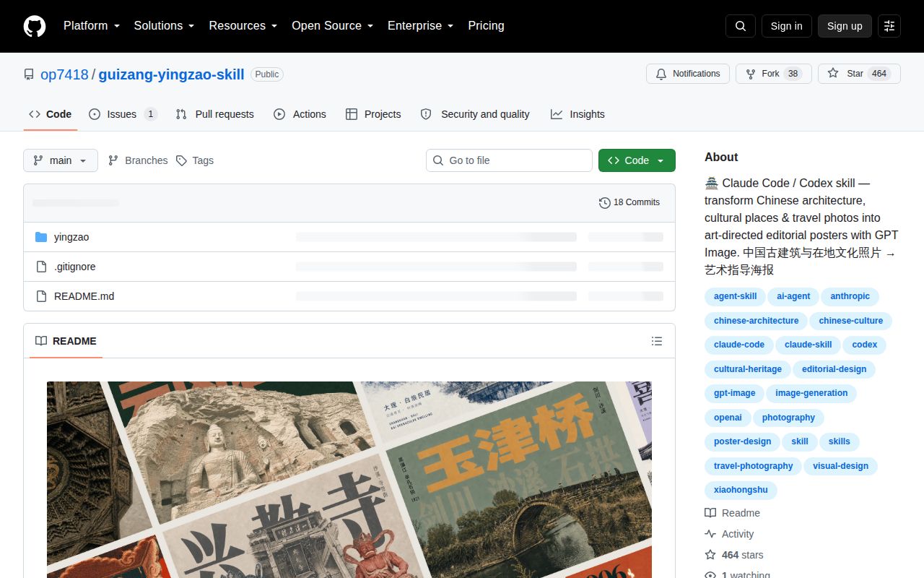Open the Security and quality tab
This screenshot has height=578, width=924.
[475, 114]
